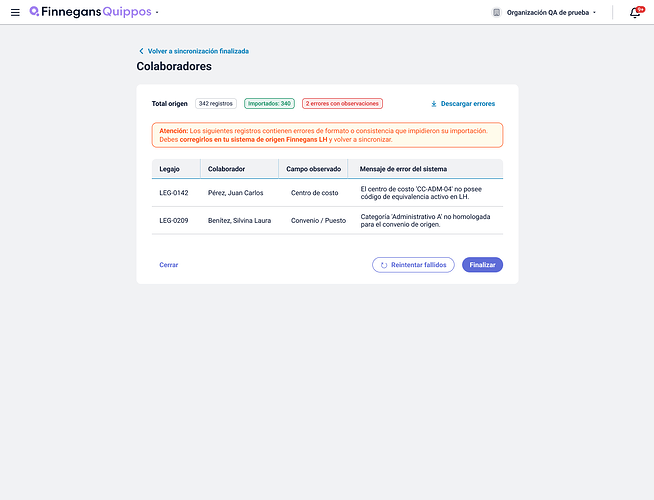The image size is (654, 500).
Task: Click the Colaboradores page title
Action: click(174, 66)
